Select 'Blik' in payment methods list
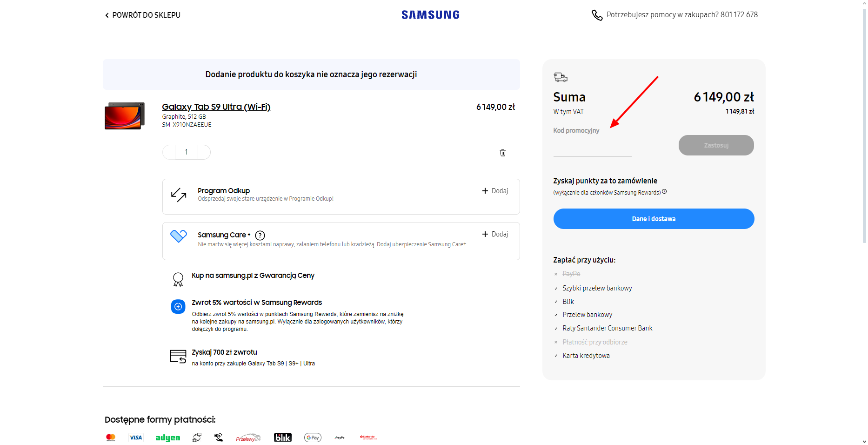The height and width of the screenshot is (445, 868). point(568,302)
